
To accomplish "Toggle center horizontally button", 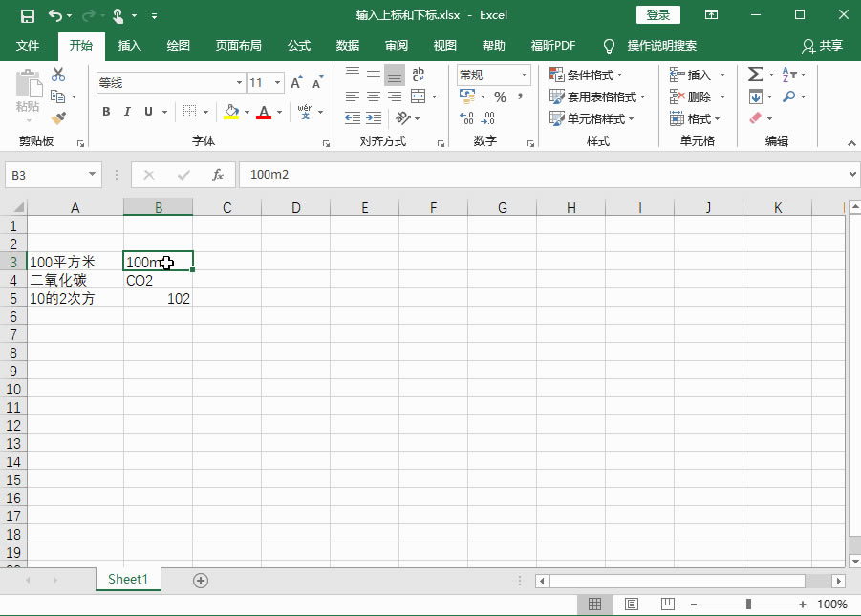I will pyautogui.click(x=374, y=96).
